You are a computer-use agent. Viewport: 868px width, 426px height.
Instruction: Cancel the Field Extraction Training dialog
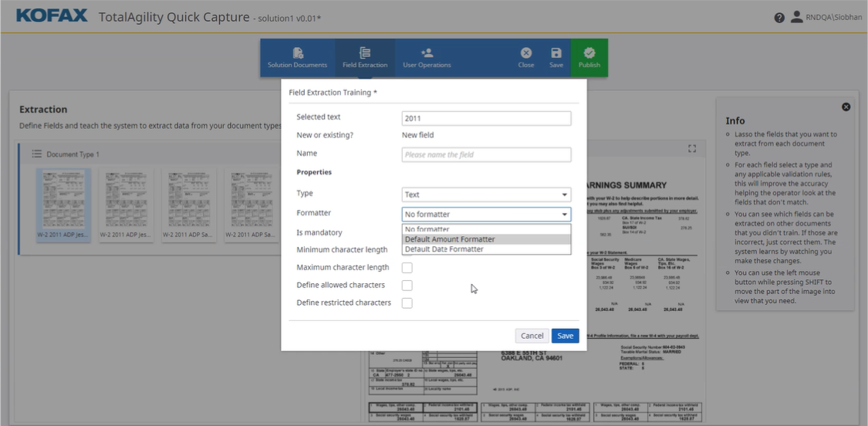pyautogui.click(x=532, y=336)
